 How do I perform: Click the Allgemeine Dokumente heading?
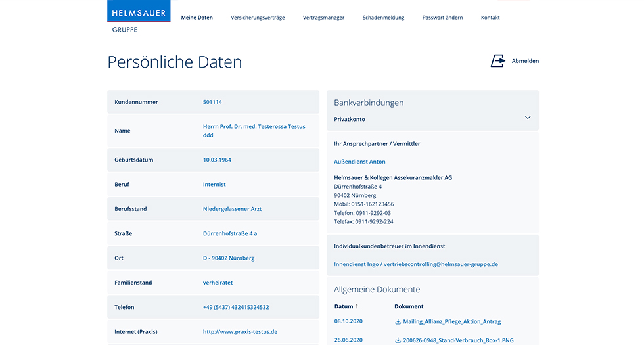click(x=377, y=290)
